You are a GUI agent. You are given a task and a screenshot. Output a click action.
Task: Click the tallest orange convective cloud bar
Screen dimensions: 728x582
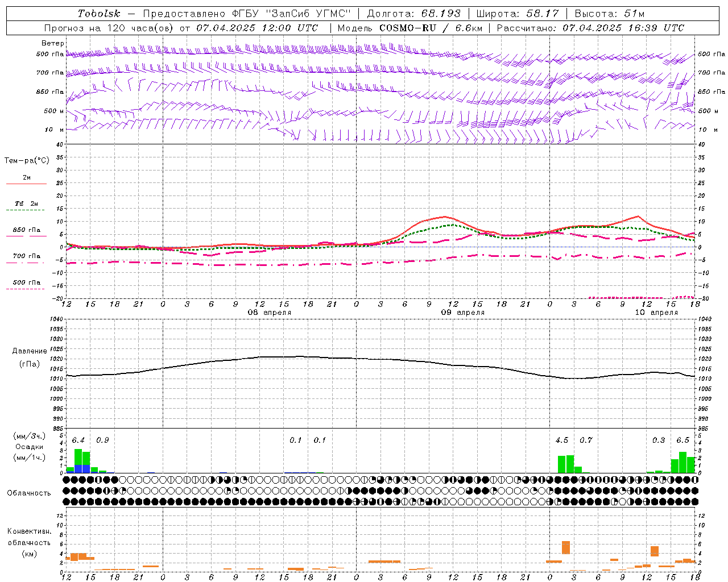click(x=566, y=547)
